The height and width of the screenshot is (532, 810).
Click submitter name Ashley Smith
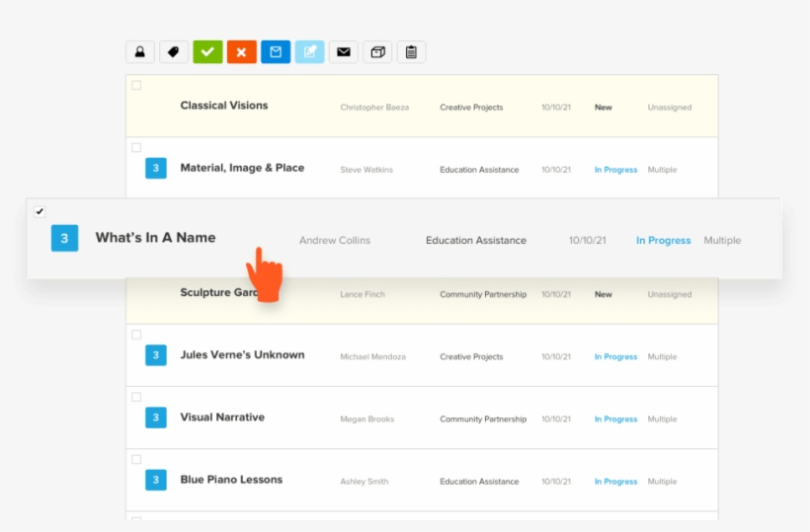click(x=364, y=482)
